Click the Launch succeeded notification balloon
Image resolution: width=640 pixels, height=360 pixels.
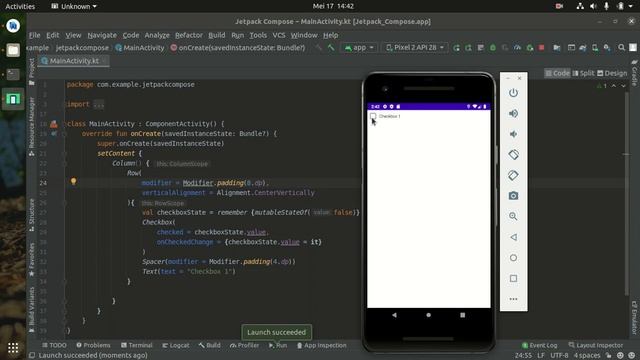pyautogui.click(x=276, y=332)
